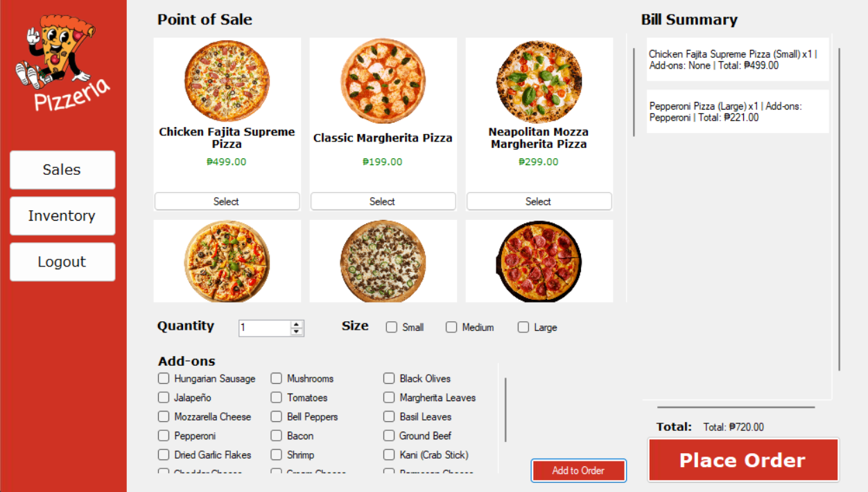The image size is (868, 492).
Task: Click the Place Order button
Action: coord(743,459)
